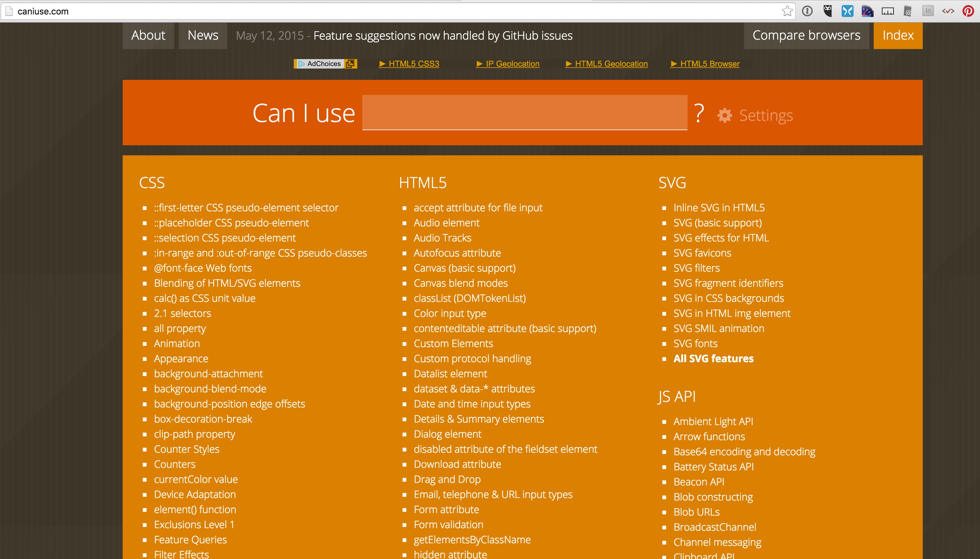Focus the Can I use search field
Image resolution: width=980 pixels, height=559 pixels.
525,113
